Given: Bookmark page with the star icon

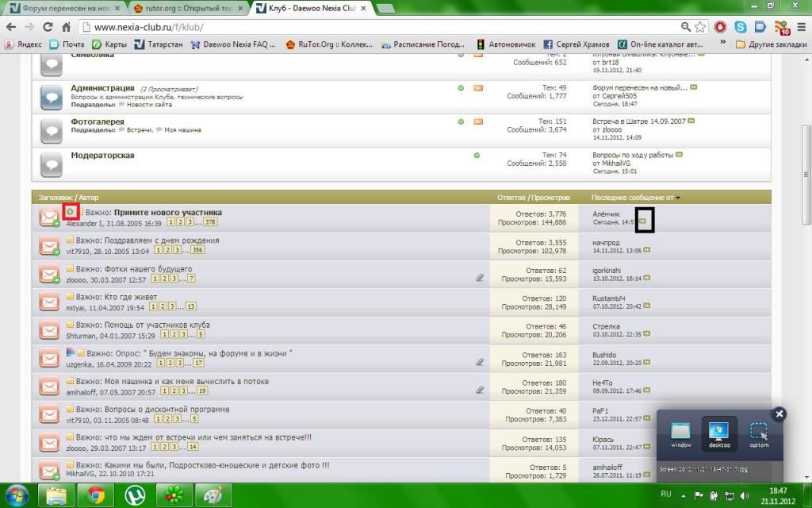Looking at the screenshot, I should pos(700,27).
